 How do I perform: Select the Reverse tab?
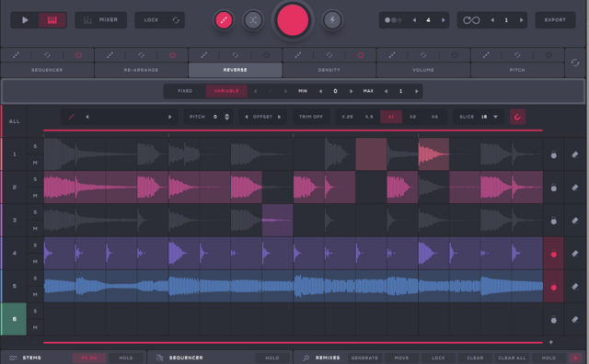point(236,70)
